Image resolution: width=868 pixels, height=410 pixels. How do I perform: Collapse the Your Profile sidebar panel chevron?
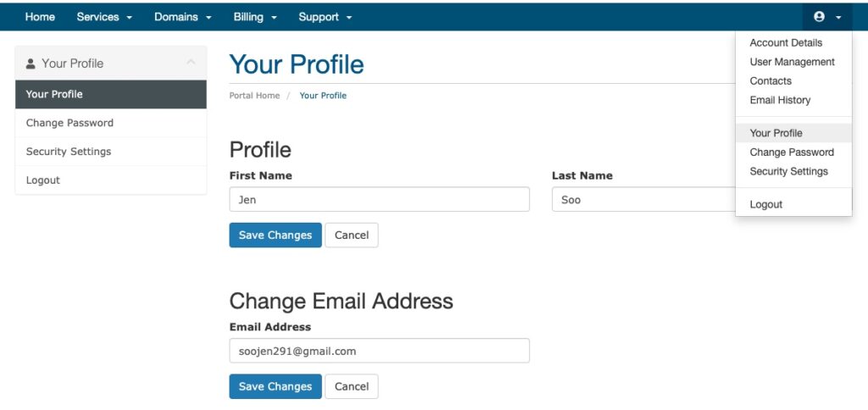191,63
